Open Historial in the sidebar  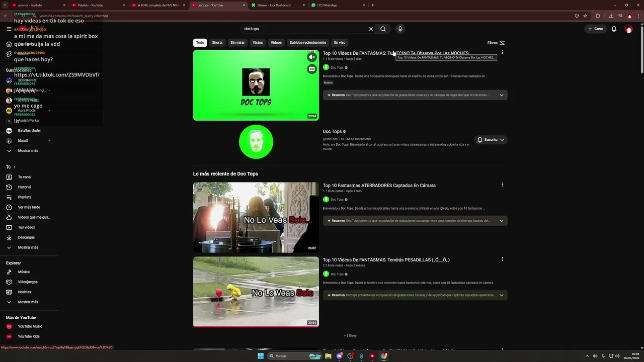[29, 187]
